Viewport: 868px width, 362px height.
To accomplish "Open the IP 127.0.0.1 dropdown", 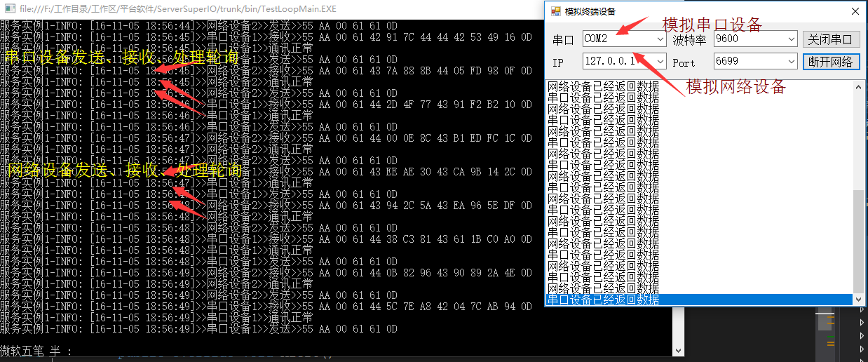I will click(x=660, y=62).
